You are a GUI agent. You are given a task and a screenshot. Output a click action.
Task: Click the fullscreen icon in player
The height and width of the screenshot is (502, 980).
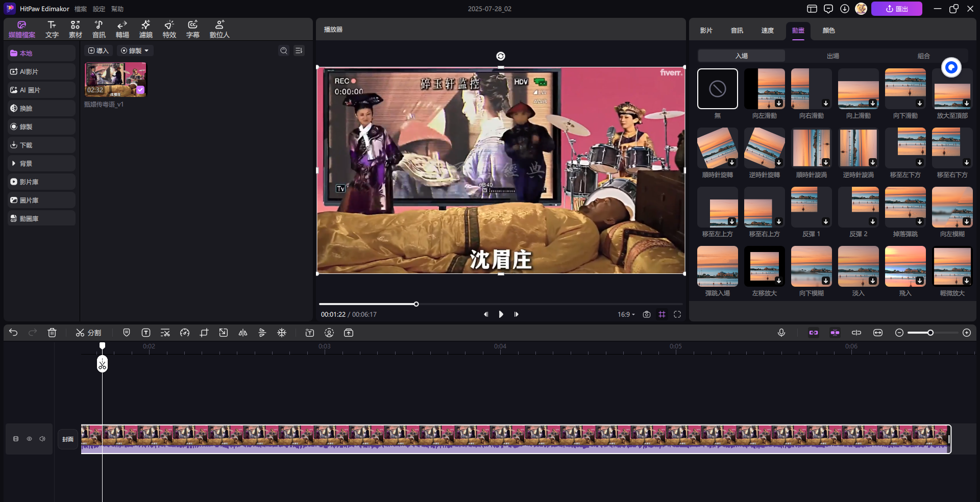(x=677, y=314)
